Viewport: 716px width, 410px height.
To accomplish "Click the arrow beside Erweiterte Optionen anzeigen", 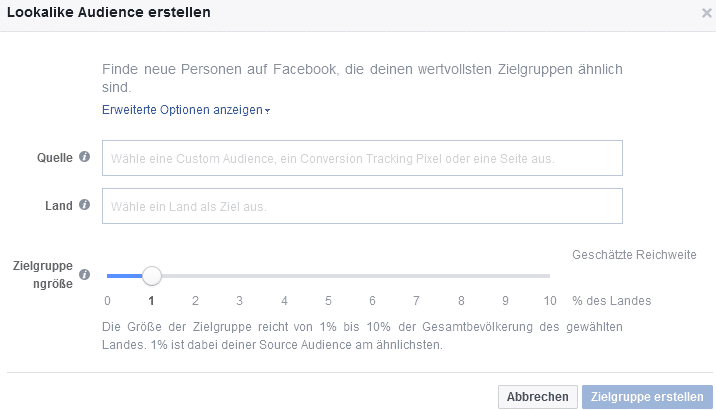I will tap(268, 111).
